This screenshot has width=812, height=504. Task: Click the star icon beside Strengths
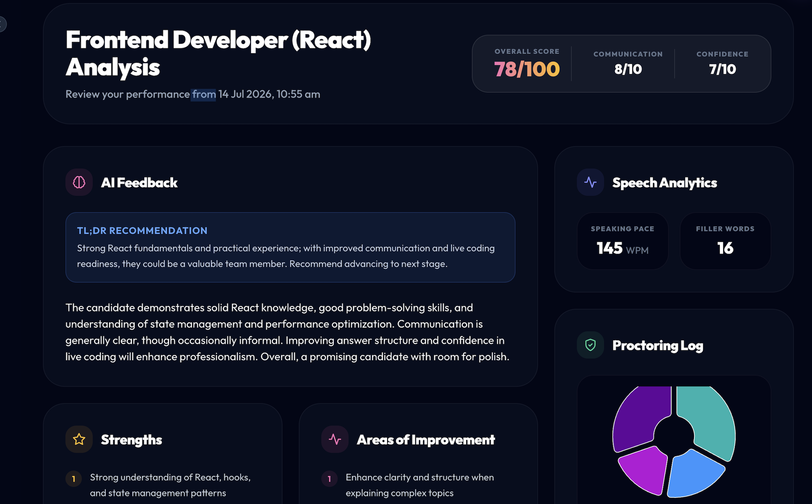79,439
